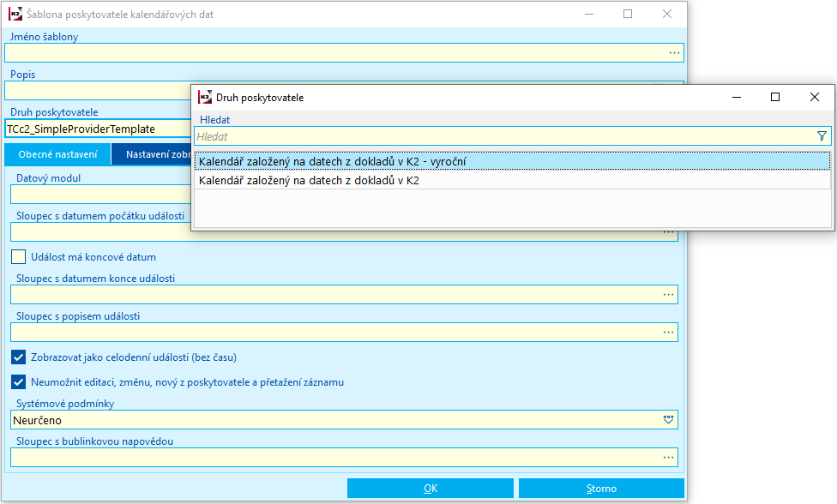Select Kalendář založený na datech - výroční row
Screen dimensions: 837x504
pyautogui.click(x=513, y=161)
